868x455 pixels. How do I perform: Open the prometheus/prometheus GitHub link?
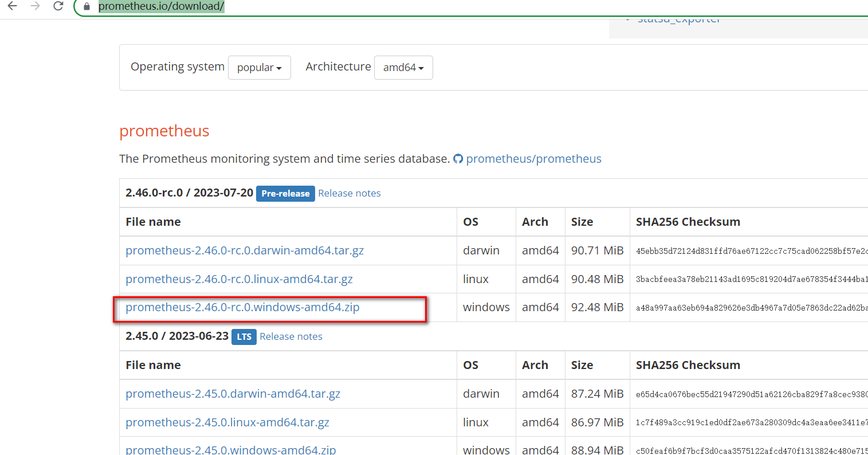pyautogui.click(x=533, y=159)
